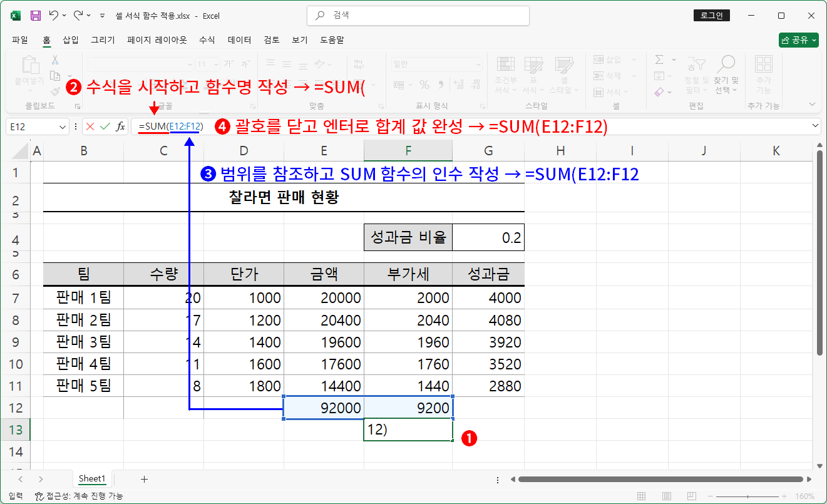Click the accessibility status in status bar

pyautogui.click(x=79, y=496)
